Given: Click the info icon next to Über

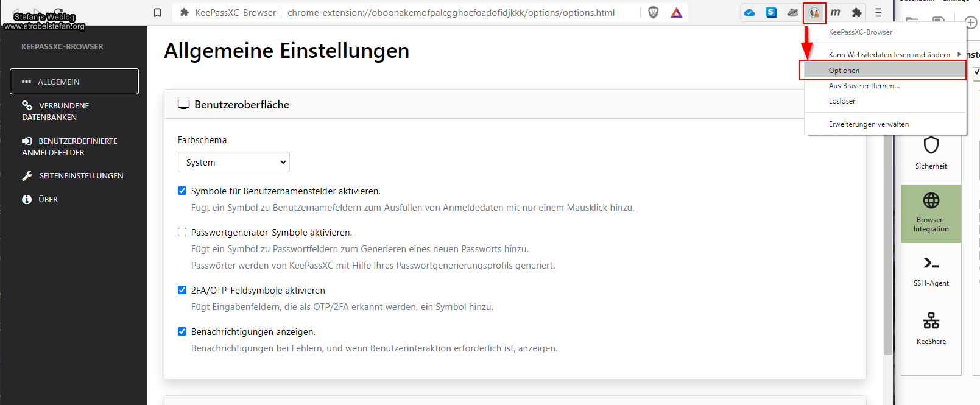Looking at the screenshot, I should click(x=27, y=199).
